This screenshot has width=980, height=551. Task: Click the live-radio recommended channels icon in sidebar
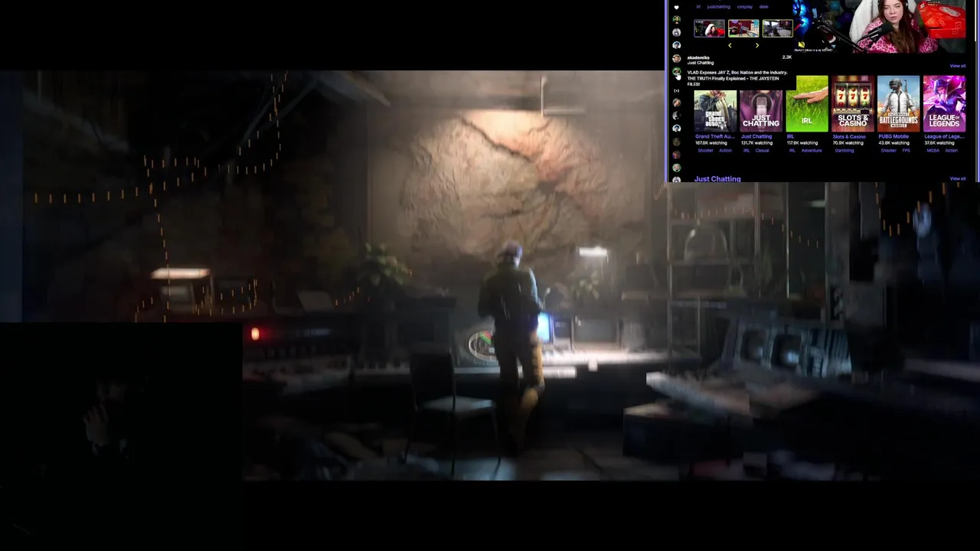[676, 90]
